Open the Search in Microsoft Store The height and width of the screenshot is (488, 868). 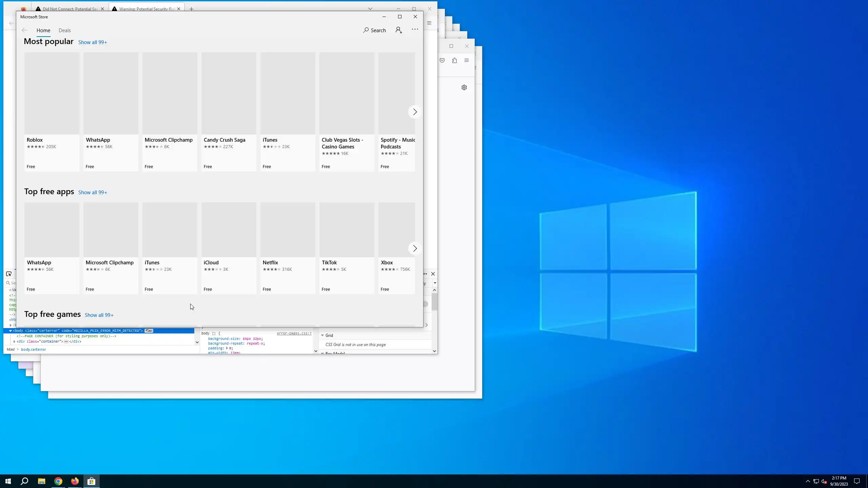pyautogui.click(x=374, y=30)
